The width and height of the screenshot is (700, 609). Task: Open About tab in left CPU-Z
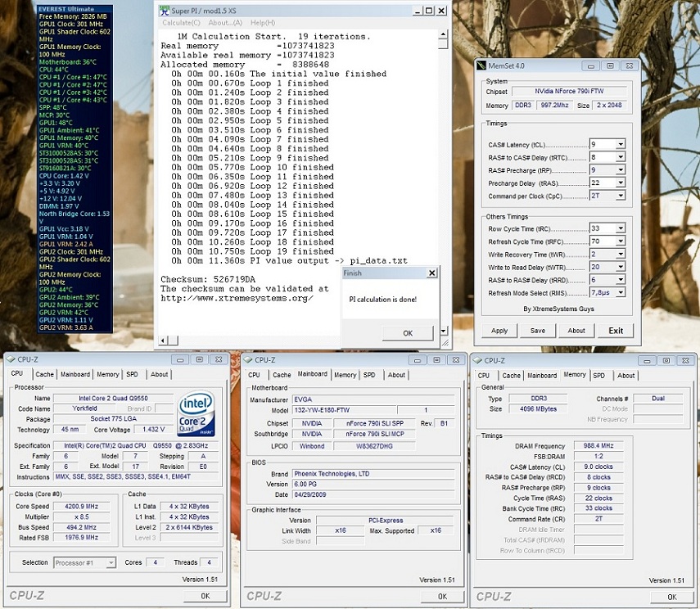pos(159,374)
